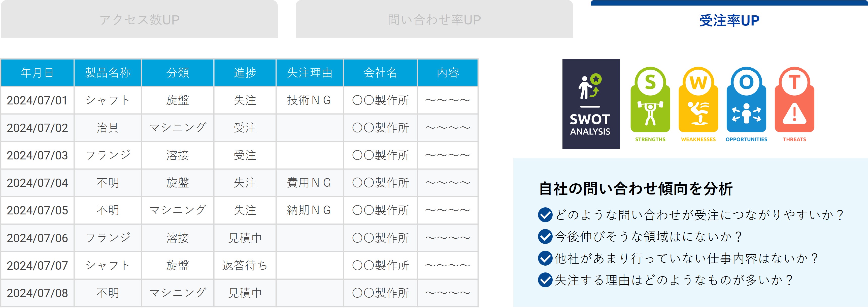Click the 年月日 column header
The image size is (868, 308).
point(37,73)
